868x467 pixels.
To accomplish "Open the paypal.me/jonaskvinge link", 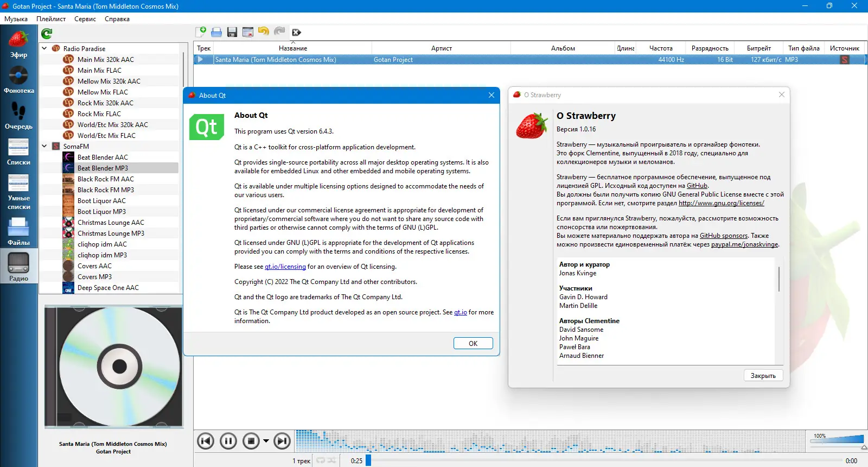I will 745,244.
